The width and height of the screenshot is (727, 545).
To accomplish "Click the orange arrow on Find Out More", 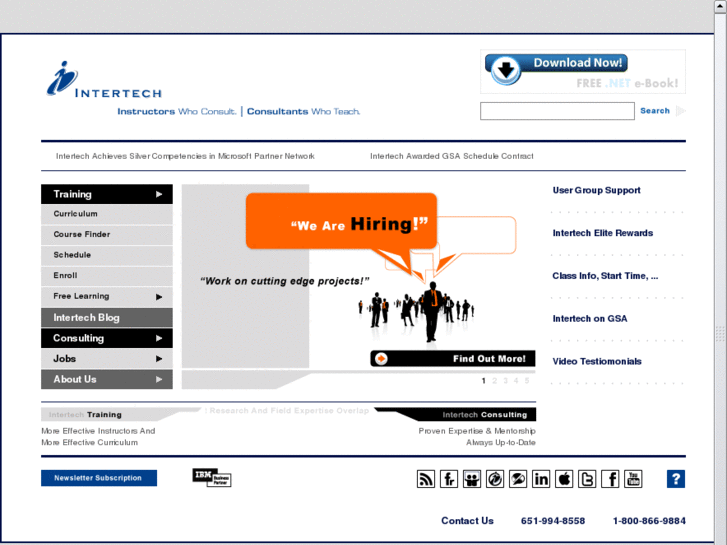I will [x=381, y=359].
